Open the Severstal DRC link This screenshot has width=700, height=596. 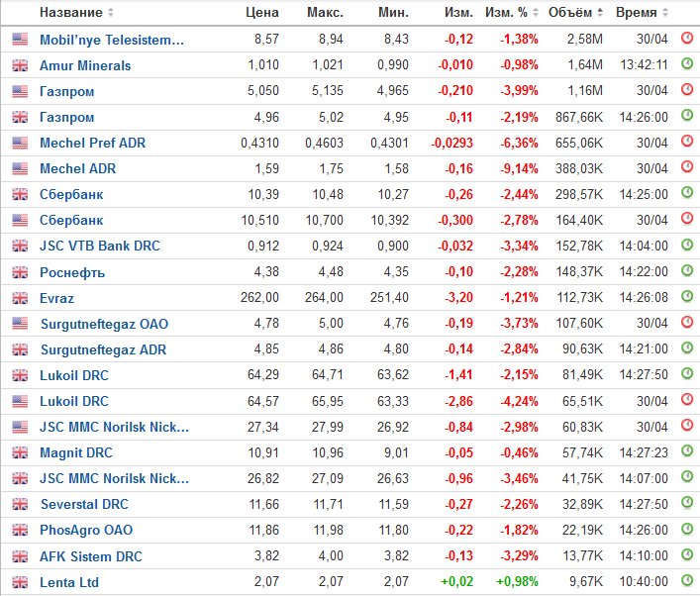(84, 505)
